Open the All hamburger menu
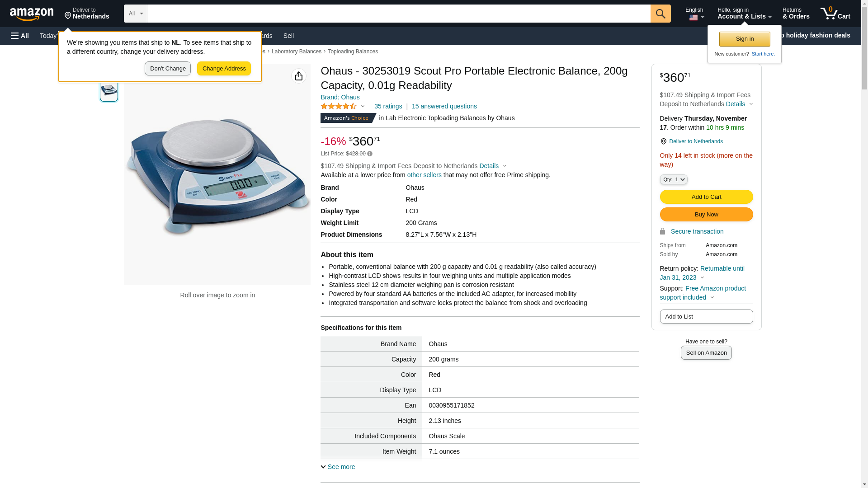 point(20,36)
